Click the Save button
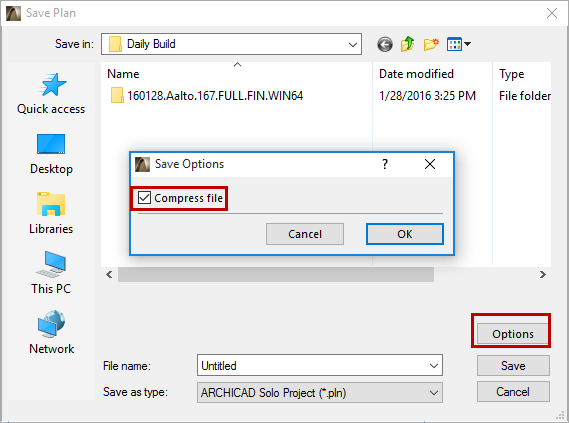The width and height of the screenshot is (569, 423). 513,366
